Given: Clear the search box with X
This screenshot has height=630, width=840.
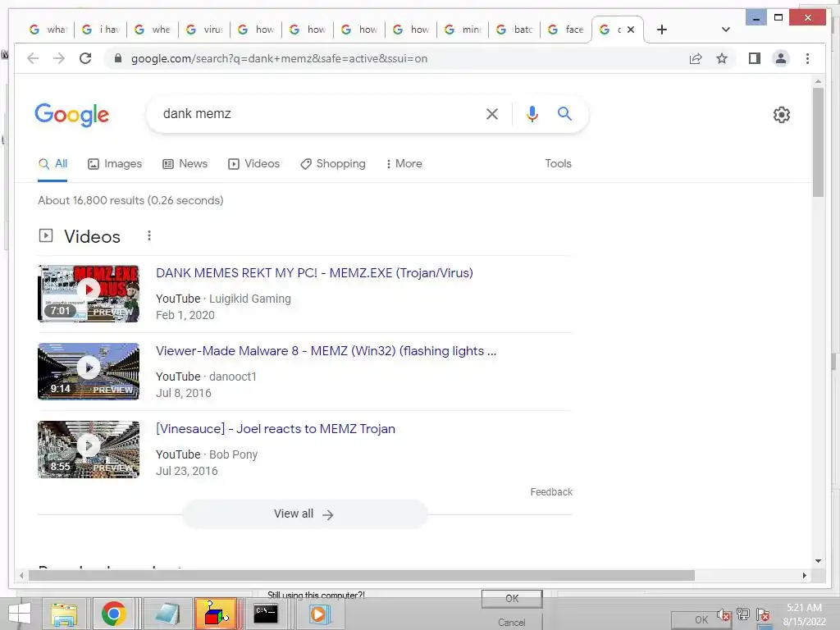Looking at the screenshot, I should 492,113.
